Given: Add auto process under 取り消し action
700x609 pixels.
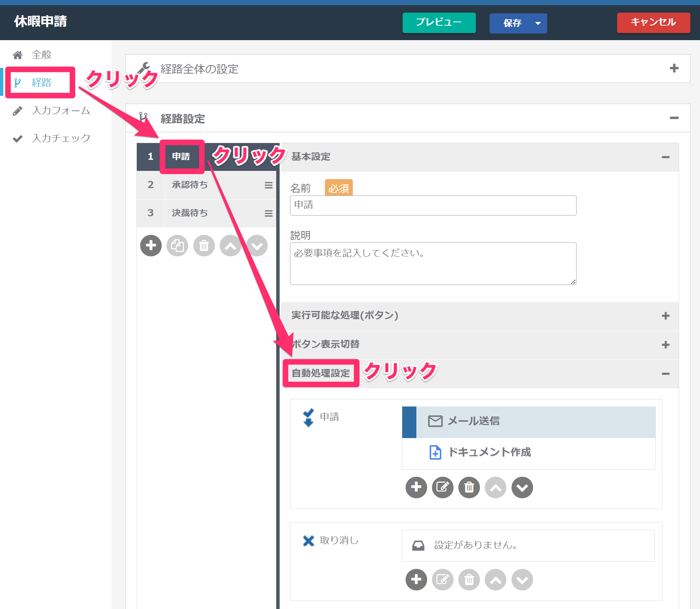Looking at the screenshot, I should tap(416, 579).
